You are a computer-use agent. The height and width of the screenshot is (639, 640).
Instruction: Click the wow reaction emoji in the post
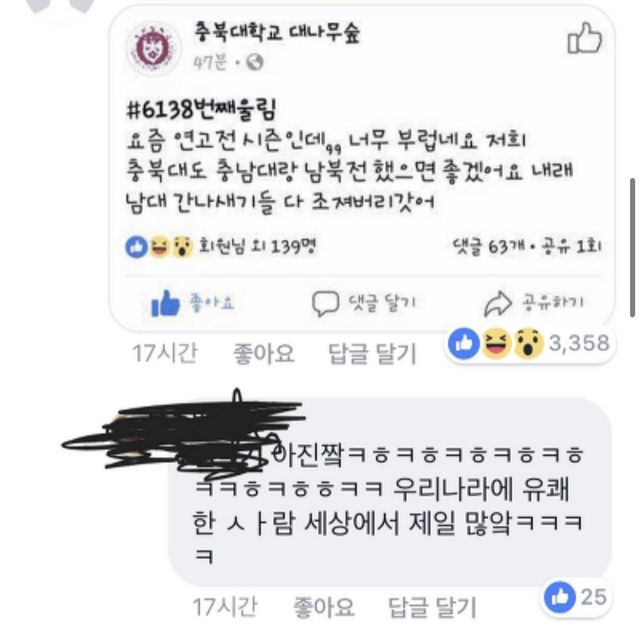coord(182,247)
